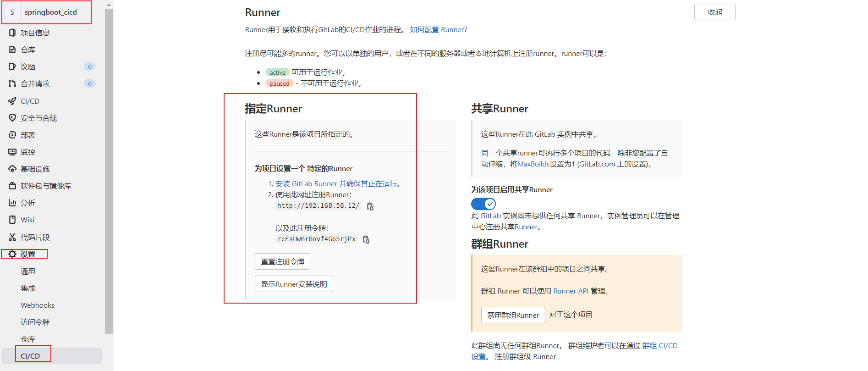Click the 群组Runner heading
This screenshot has height=371, width=868.
(500, 244)
